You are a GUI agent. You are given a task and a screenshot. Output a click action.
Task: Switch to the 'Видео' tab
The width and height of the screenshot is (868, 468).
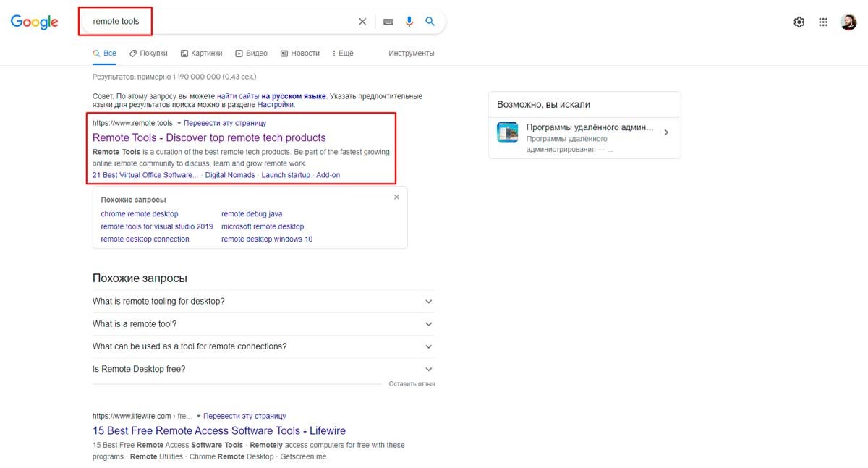tap(251, 53)
